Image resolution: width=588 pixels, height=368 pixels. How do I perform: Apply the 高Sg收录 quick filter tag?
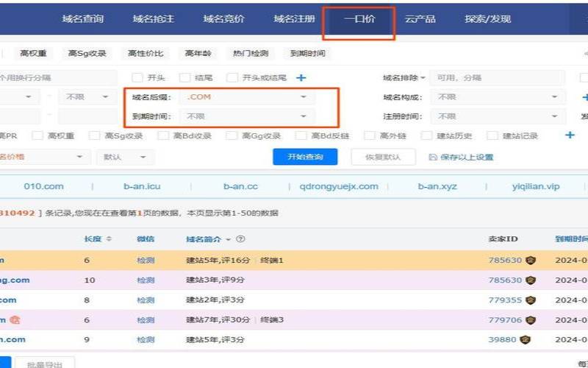[87, 53]
